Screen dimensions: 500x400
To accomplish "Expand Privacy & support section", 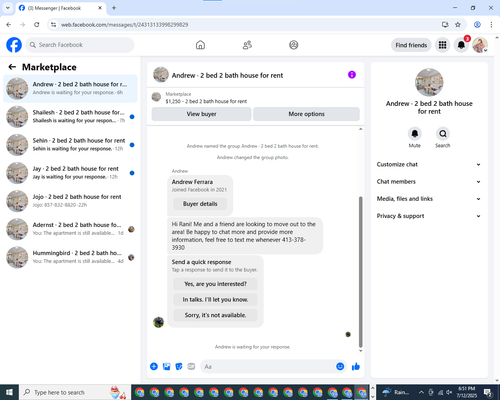I will click(429, 216).
